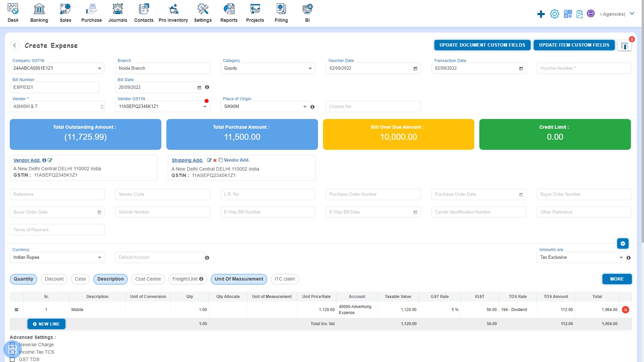Expand the Place of Origin dropdown
The width and height of the screenshot is (644, 362).
point(305,107)
